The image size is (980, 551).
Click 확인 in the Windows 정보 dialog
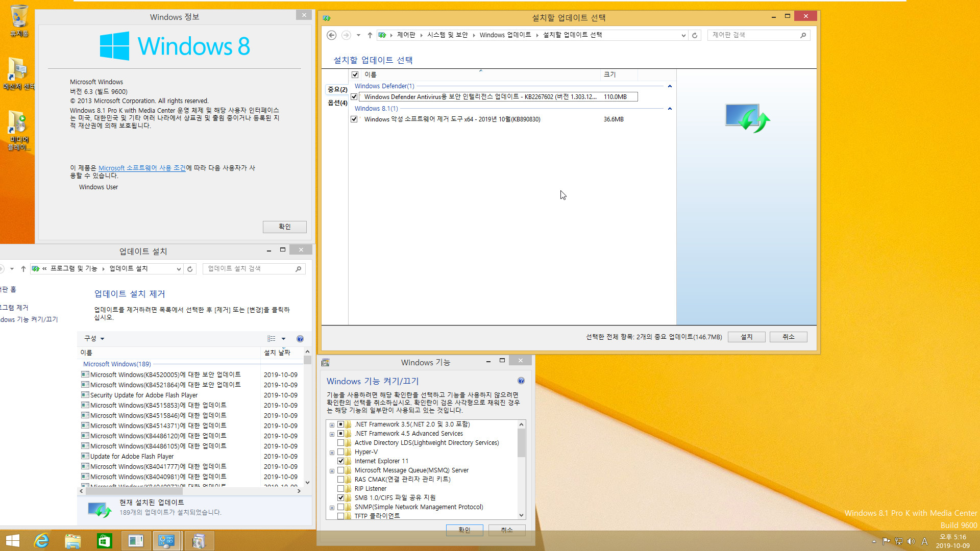(285, 227)
